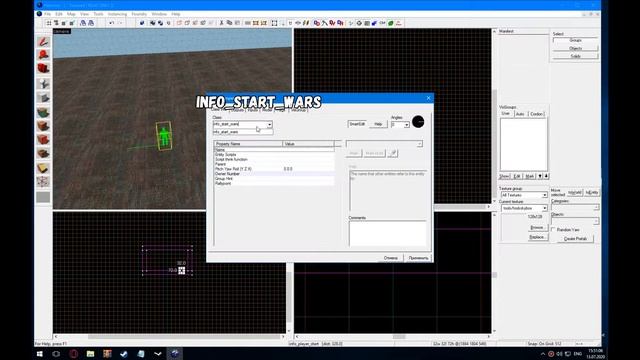The height and width of the screenshot is (360, 640).
Task: Open the Categories dropdown
Action: pos(596,208)
